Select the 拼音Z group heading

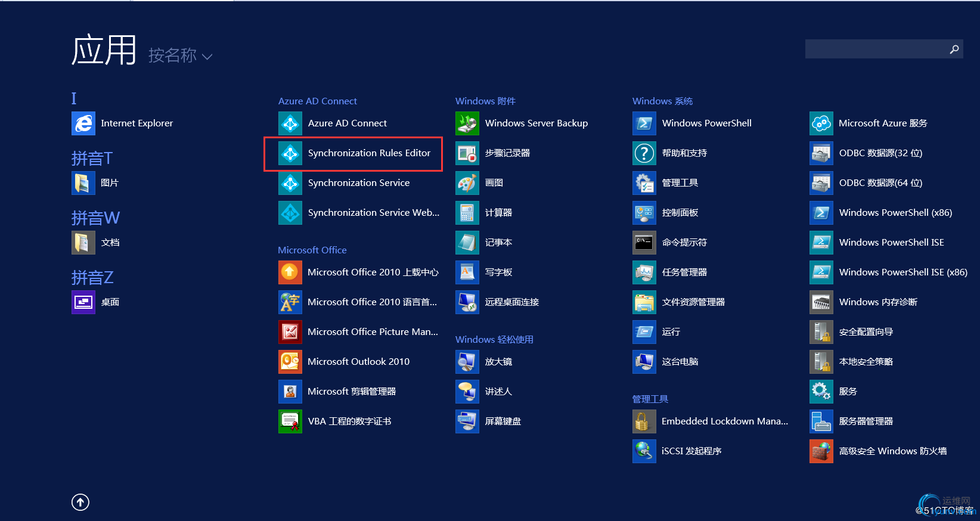pos(92,278)
